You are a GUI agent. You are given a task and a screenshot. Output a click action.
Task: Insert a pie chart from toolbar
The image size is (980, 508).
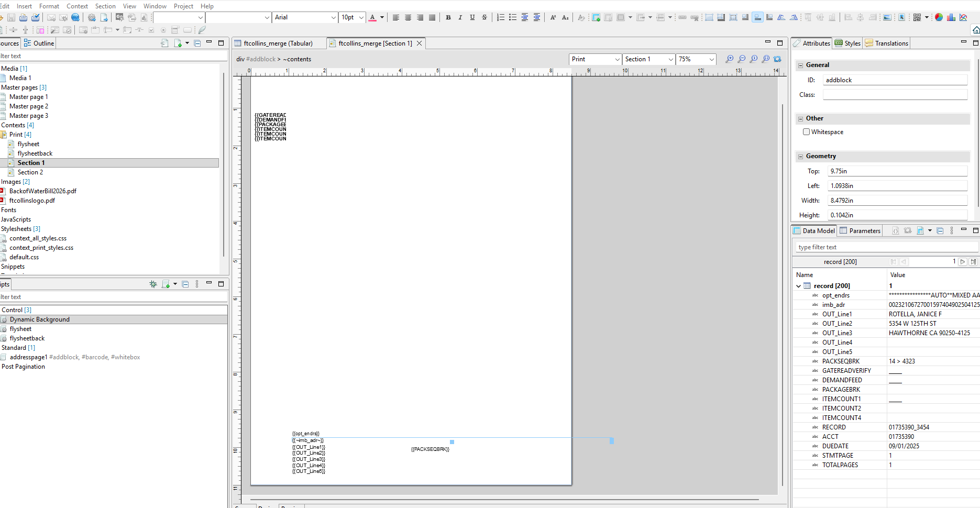[939, 17]
